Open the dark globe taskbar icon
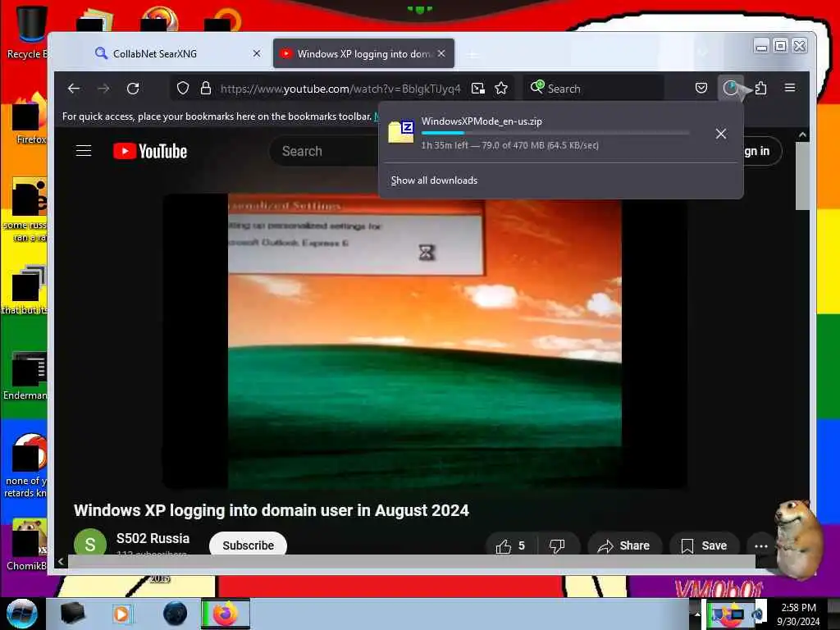The image size is (840, 630). coord(175,614)
